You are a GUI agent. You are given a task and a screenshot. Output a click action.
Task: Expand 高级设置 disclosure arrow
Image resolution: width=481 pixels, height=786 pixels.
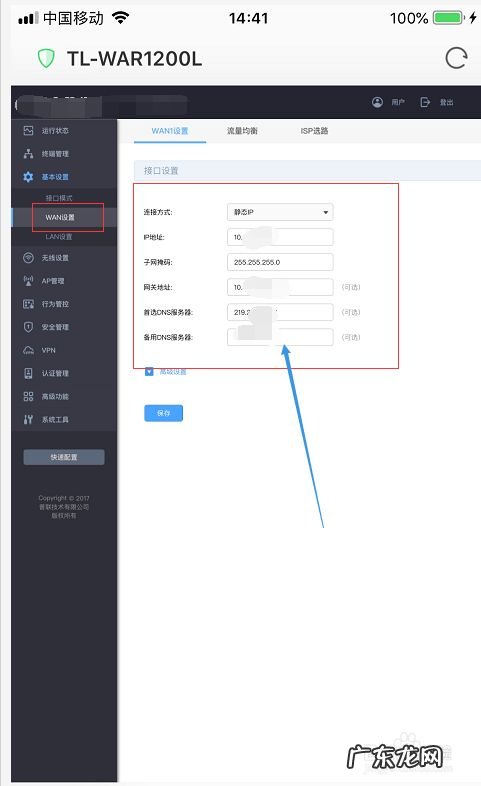click(149, 371)
